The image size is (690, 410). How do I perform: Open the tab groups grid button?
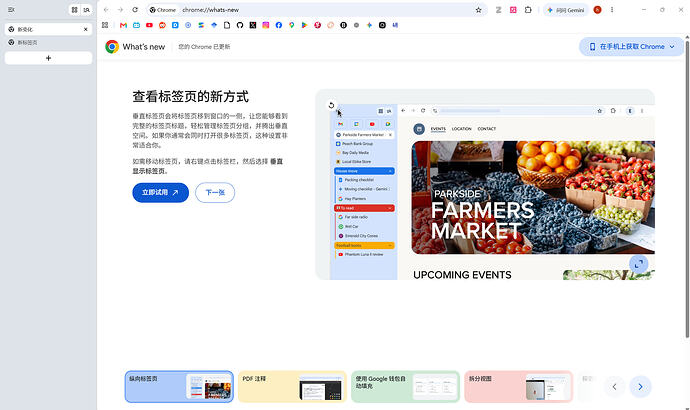click(x=74, y=10)
